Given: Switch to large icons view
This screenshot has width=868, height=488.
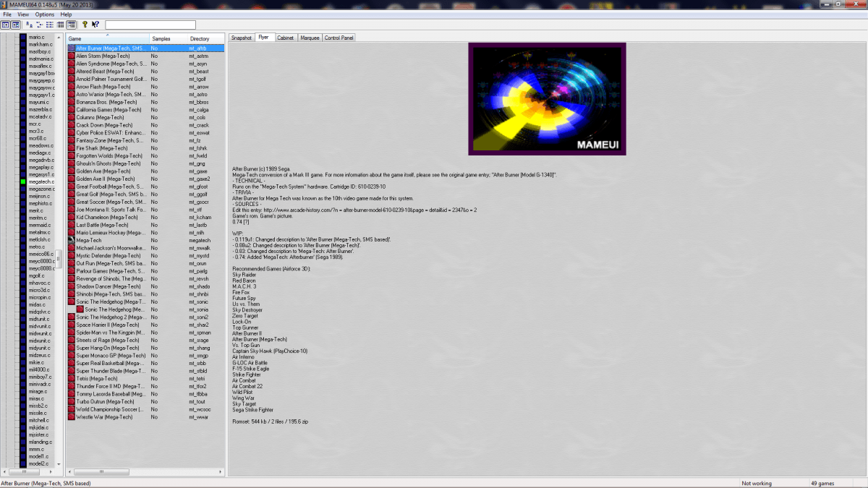Looking at the screenshot, I should pos(29,25).
